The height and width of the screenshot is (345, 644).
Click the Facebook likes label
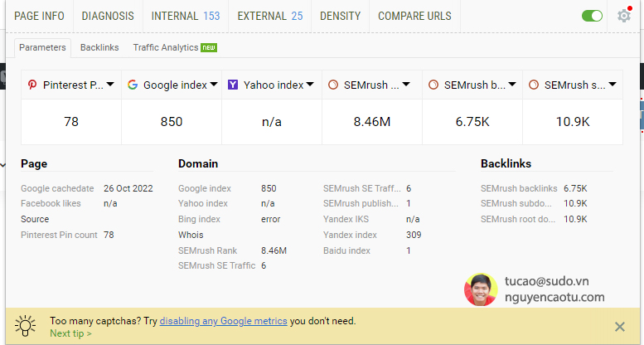(51, 203)
